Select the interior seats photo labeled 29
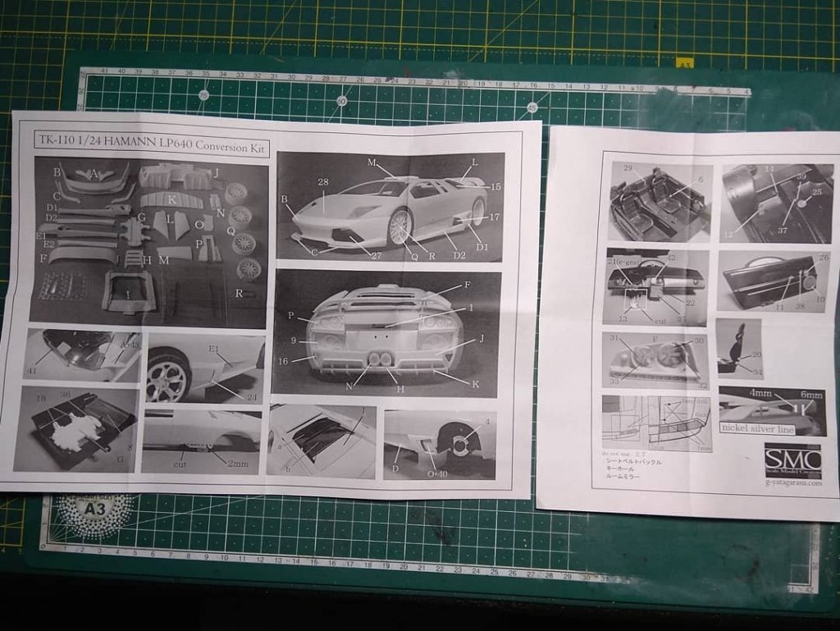The height and width of the screenshot is (631, 840). tap(660, 201)
